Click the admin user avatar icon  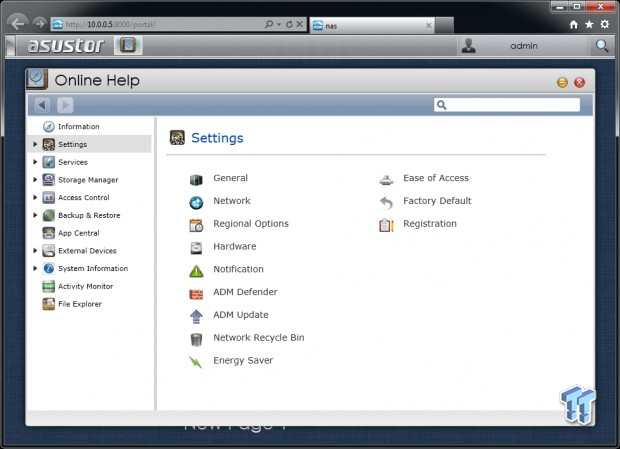tap(469, 46)
